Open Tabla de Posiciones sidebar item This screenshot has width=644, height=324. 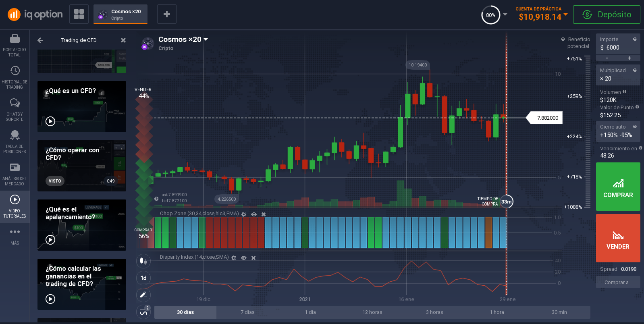pyautogui.click(x=15, y=142)
